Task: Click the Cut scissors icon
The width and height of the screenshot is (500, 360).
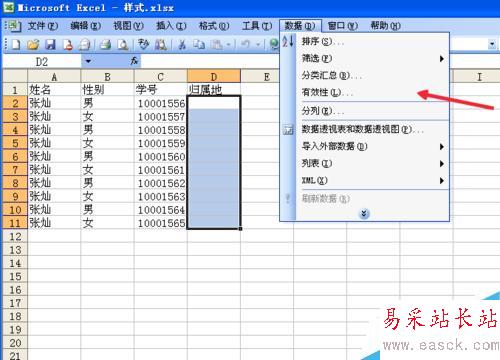Action: [x=182, y=44]
